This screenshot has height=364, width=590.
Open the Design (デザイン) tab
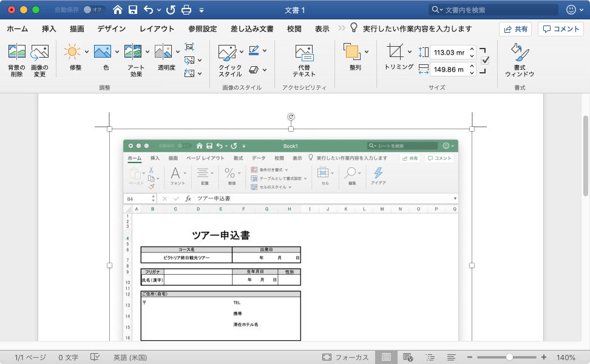(111, 29)
